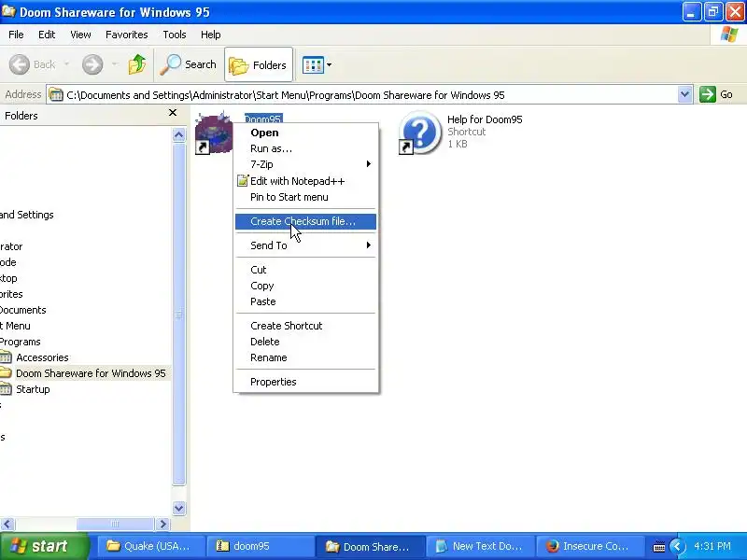
Task: Choose Run as... in context menu
Action: click(306, 148)
